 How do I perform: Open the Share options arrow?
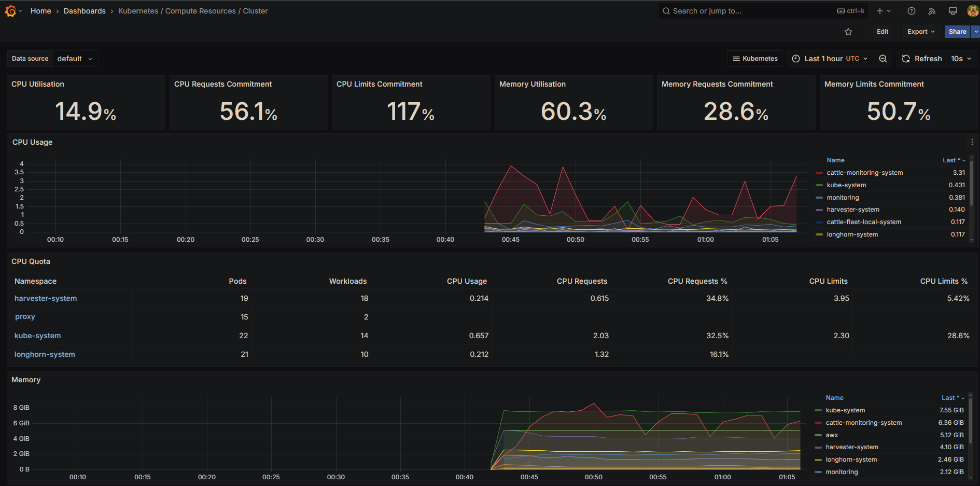[976, 32]
